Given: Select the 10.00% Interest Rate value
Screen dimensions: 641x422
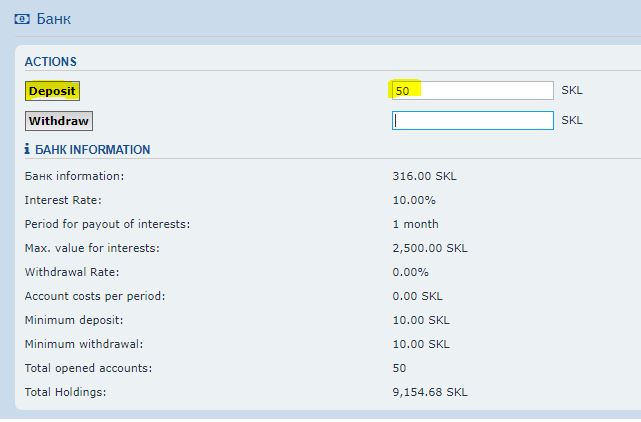Looking at the screenshot, I should click(x=414, y=200).
